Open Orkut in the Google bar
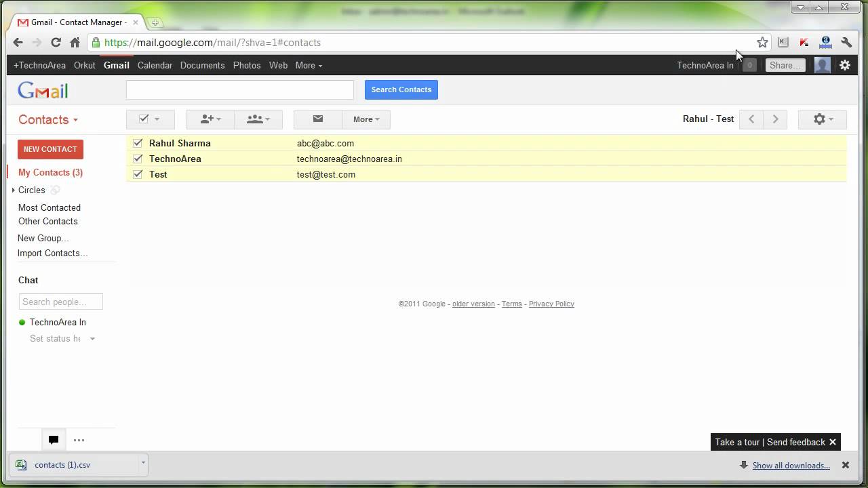Viewport: 868px width, 488px height. pyautogui.click(x=85, y=65)
